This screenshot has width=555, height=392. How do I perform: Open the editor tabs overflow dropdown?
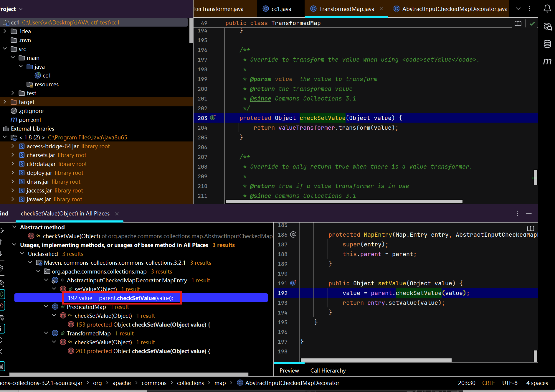tap(518, 9)
